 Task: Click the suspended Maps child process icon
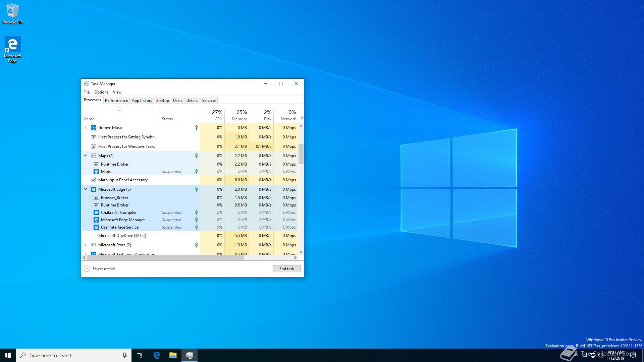(96, 172)
